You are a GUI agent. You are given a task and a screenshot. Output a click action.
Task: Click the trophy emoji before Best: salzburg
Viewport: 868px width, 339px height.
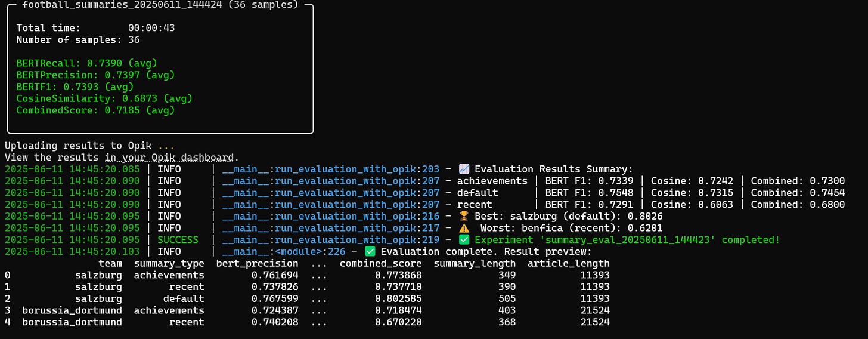[x=463, y=216]
